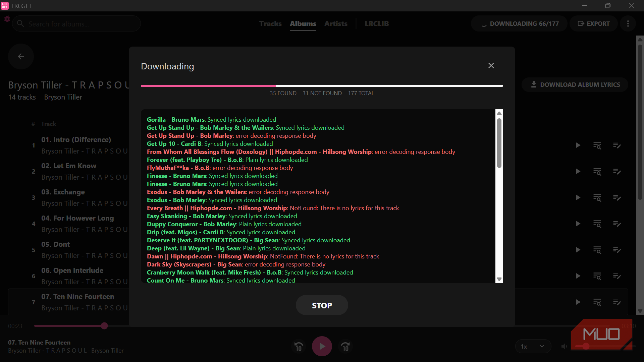This screenshot has width=644, height=362.
Task: Switch to the Albums tab
Action: [x=303, y=24]
